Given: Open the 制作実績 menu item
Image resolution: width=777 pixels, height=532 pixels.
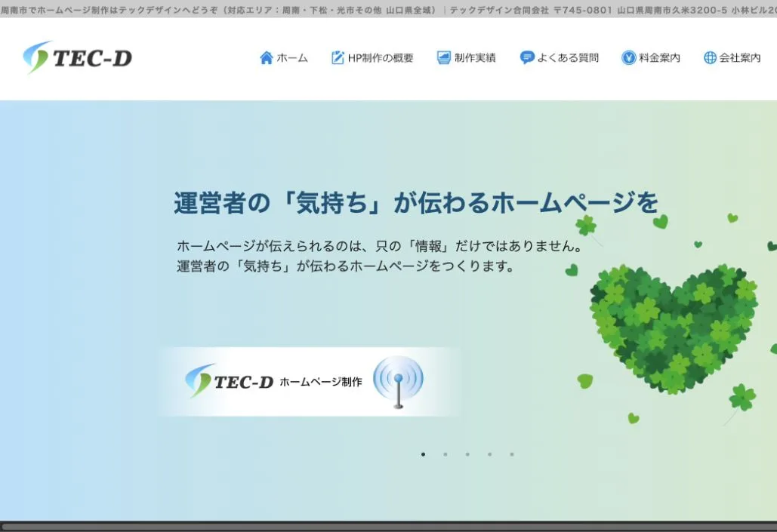Looking at the screenshot, I should [467, 58].
